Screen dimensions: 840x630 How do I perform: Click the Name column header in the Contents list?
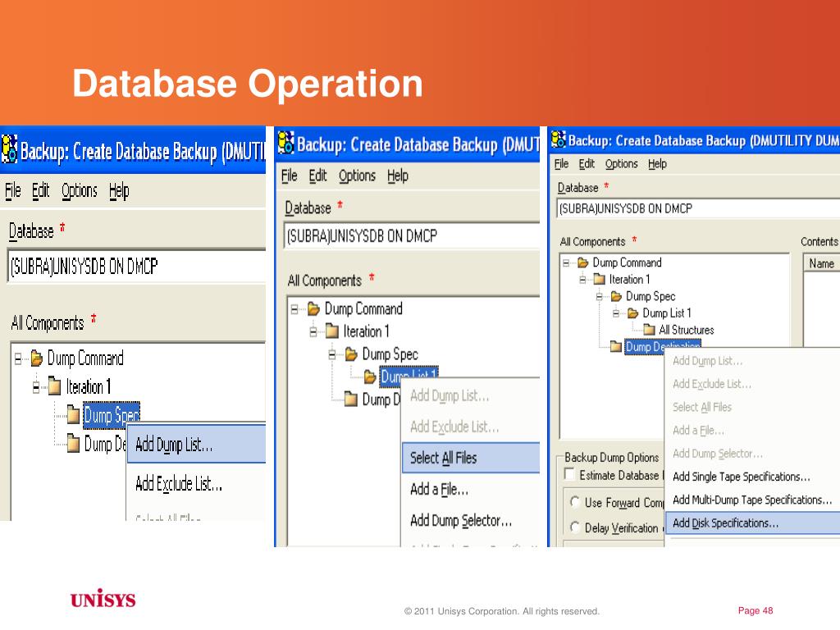822,263
